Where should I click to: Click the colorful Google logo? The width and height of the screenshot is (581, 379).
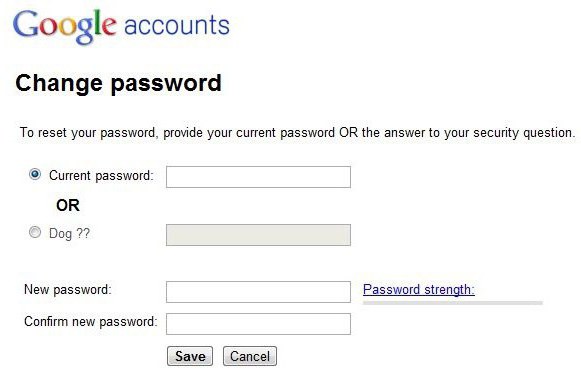65,27
